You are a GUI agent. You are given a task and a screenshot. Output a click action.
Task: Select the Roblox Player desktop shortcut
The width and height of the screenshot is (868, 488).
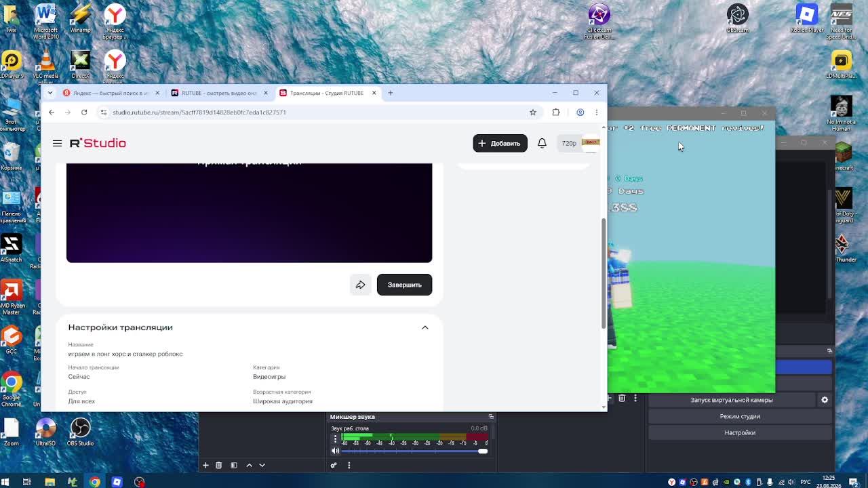coord(807,18)
